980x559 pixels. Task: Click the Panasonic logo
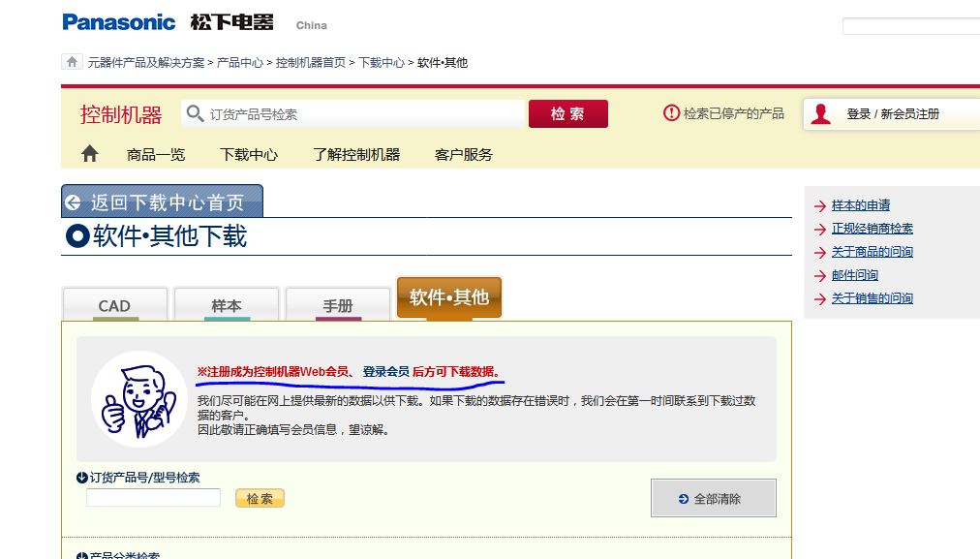click(x=119, y=22)
